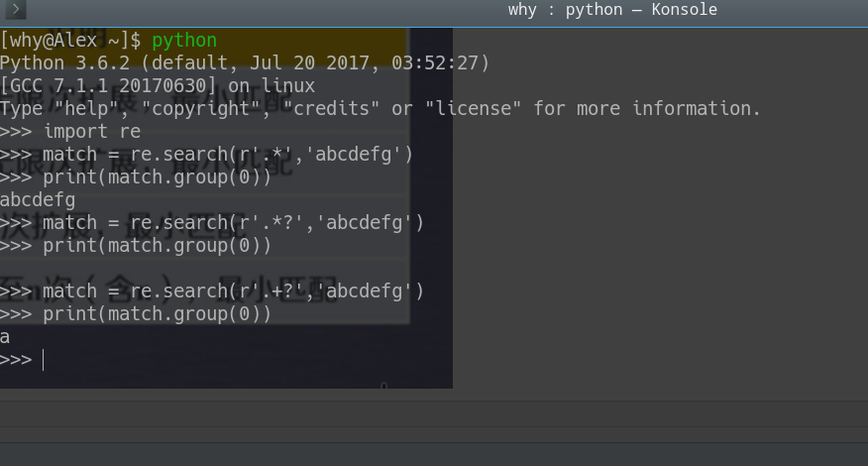Click the line with re.search(r'.+?','abcdefg')
Image resolution: width=868 pixels, height=466 pixels.
[212, 291]
